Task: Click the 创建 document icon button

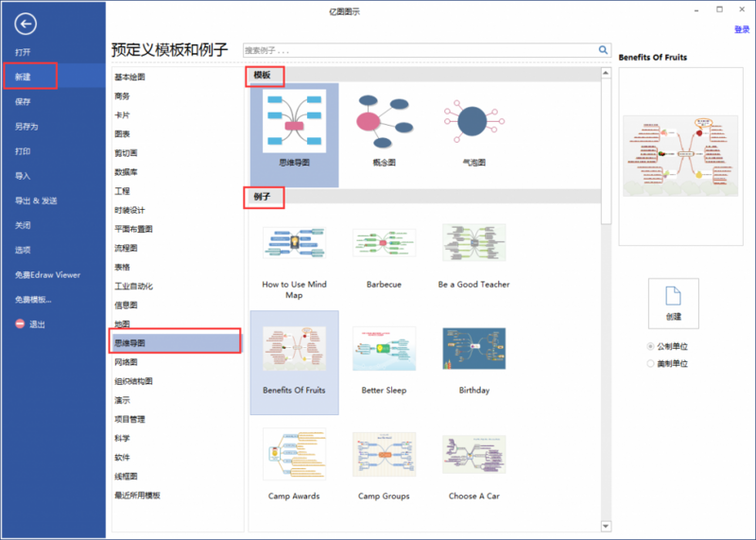Action: 673,304
